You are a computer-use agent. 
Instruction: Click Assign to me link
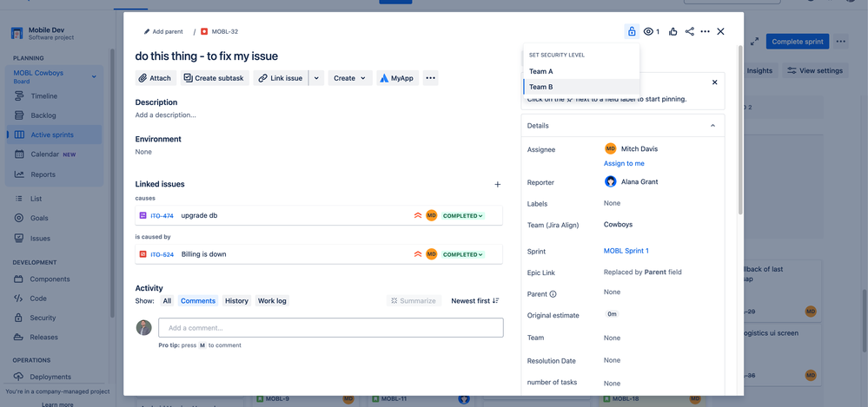tap(624, 163)
